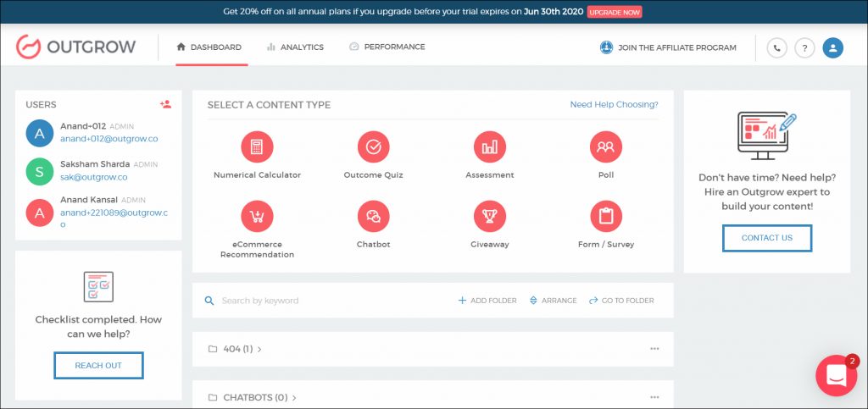Image resolution: width=868 pixels, height=409 pixels.
Task: Pick the Poll content type icon
Action: (605, 147)
